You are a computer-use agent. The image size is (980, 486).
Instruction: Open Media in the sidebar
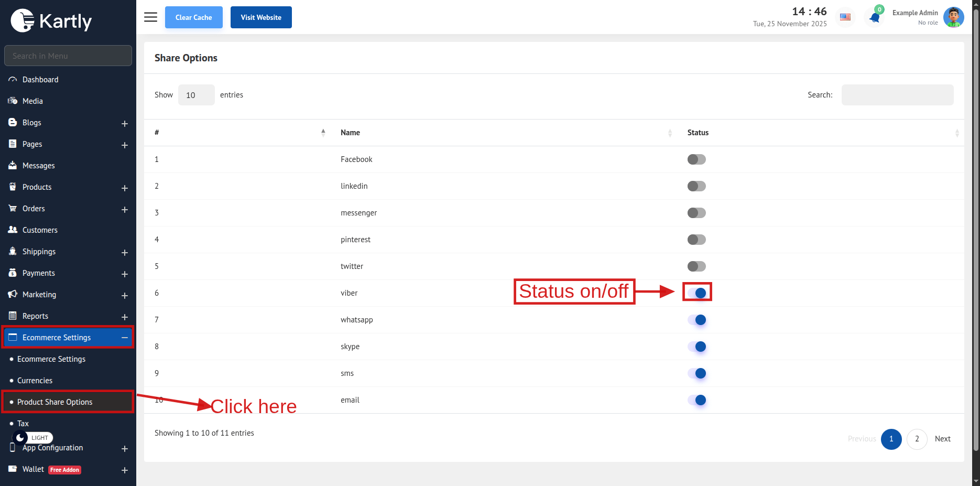pos(32,101)
